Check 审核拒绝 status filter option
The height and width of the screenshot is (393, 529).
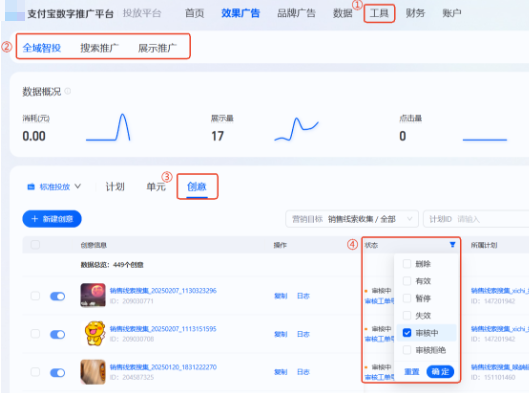407,350
